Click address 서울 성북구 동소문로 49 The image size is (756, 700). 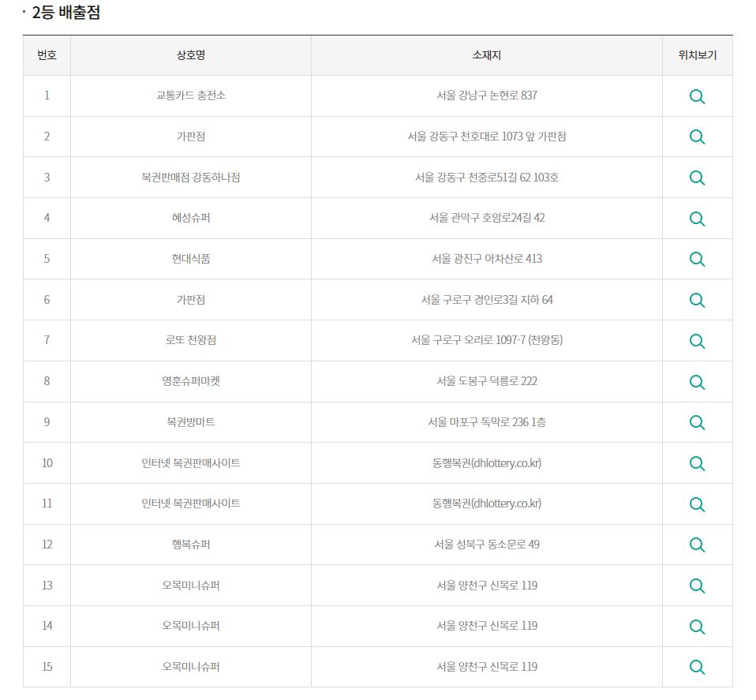(x=486, y=545)
